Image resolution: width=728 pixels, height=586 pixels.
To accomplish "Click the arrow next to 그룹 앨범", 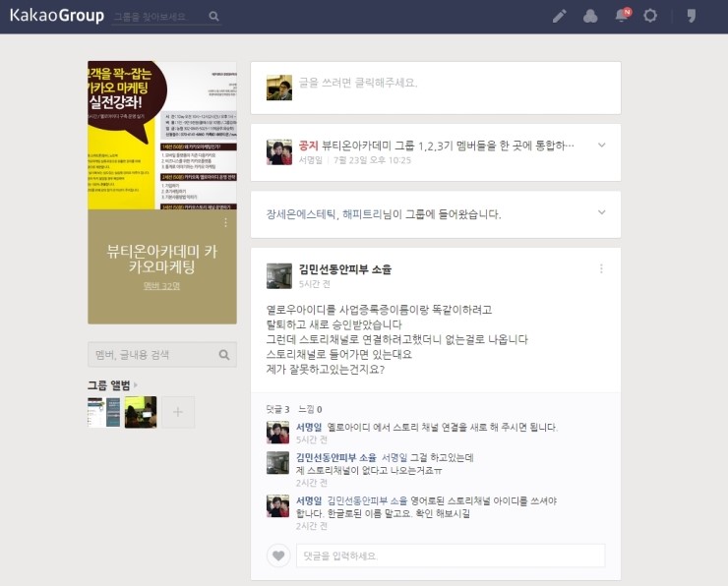I will click(x=136, y=385).
